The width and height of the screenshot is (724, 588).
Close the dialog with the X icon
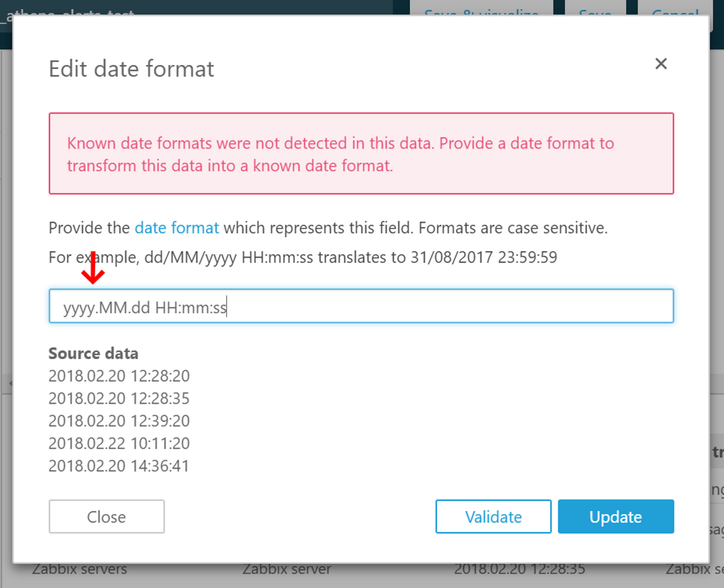(661, 64)
